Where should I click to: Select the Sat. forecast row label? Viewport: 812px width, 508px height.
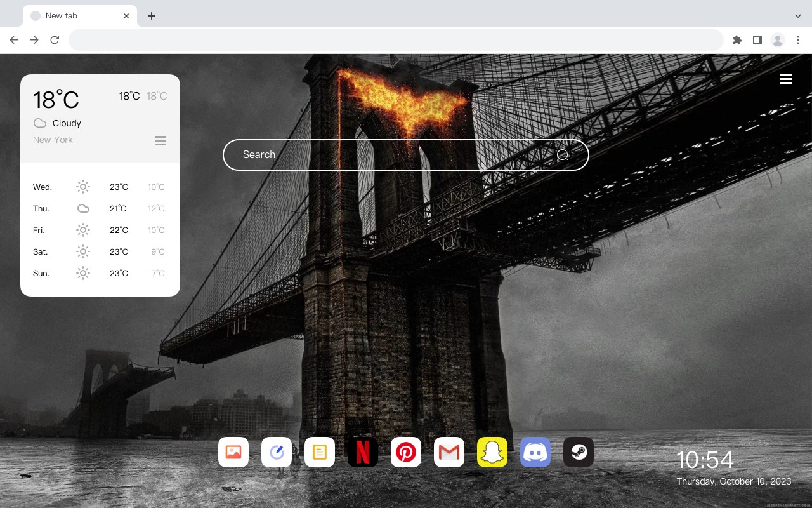click(x=41, y=251)
